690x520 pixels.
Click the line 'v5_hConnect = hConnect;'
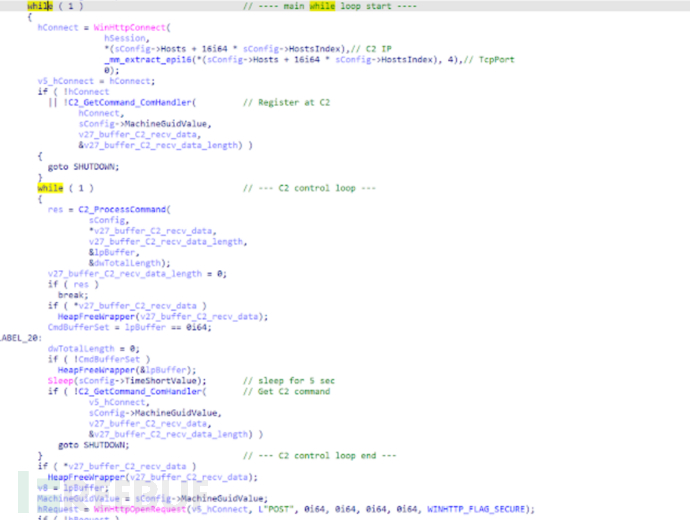96,81
